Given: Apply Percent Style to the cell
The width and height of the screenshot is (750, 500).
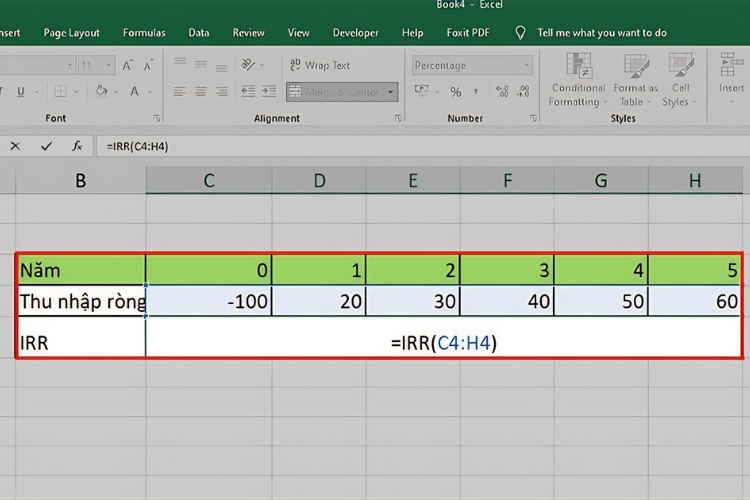Looking at the screenshot, I should click(x=455, y=92).
